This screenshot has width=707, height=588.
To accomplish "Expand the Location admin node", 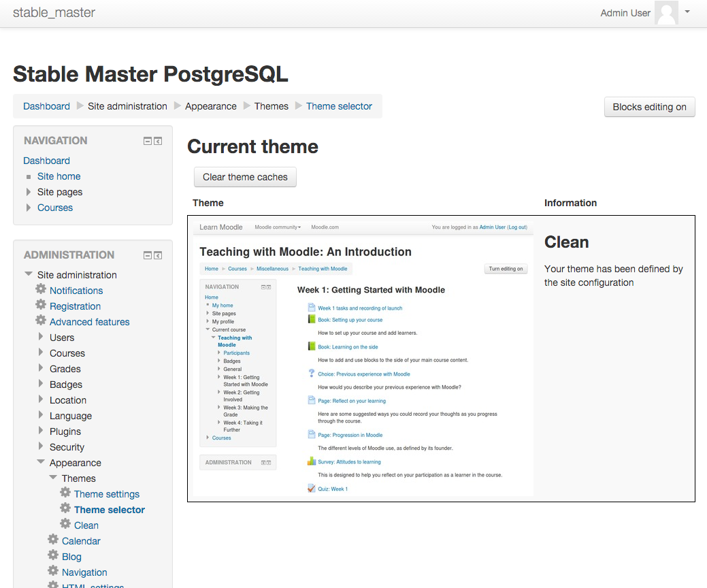I will pyautogui.click(x=41, y=399).
